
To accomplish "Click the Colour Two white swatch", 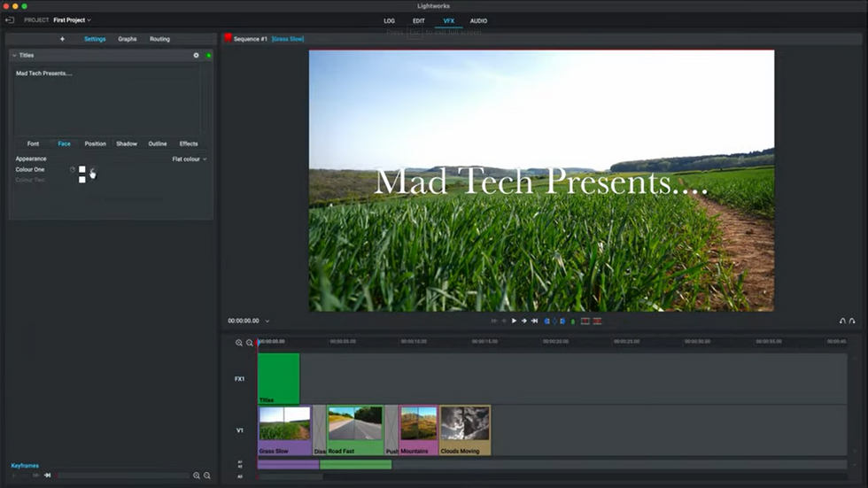I will point(81,180).
